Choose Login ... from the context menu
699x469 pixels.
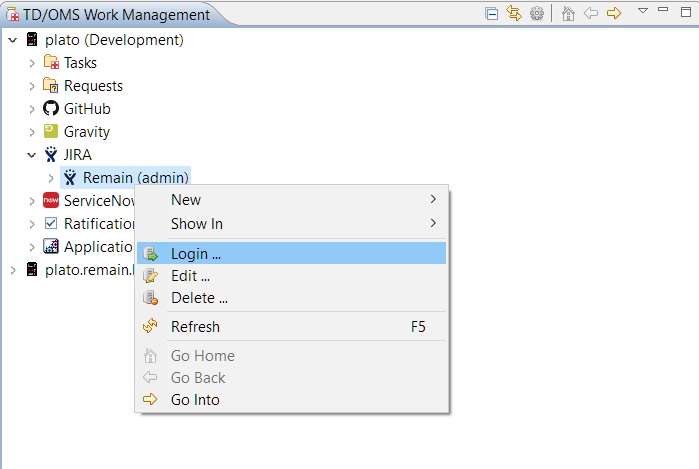pyautogui.click(x=196, y=254)
